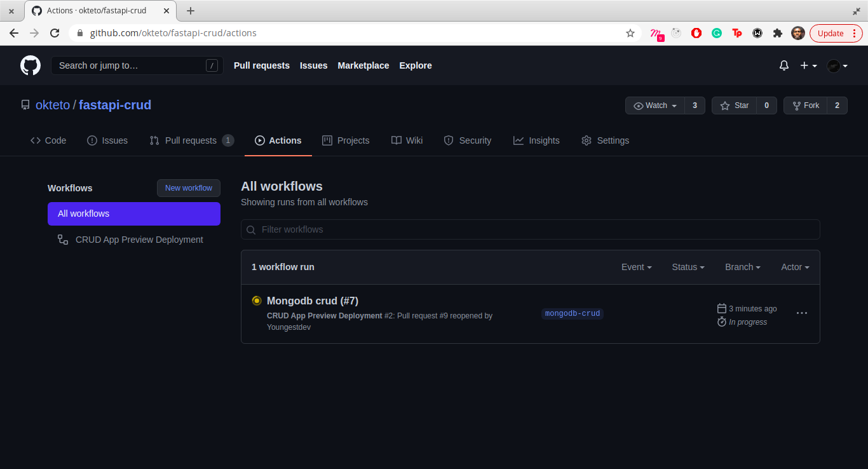The height and width of the screenshot is (469, 868).
Task: Click the in-progress status icon of Mongodb crud run
Action: pos(257,301)
